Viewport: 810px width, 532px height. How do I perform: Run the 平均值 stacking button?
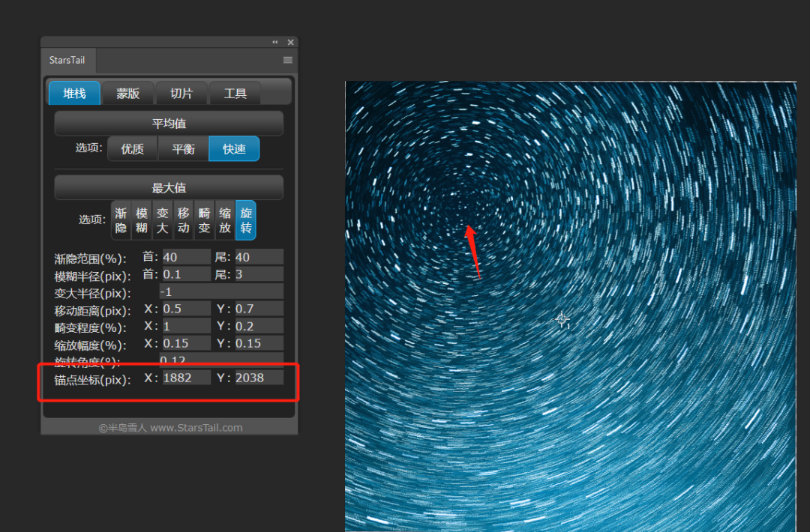(169, 124)
